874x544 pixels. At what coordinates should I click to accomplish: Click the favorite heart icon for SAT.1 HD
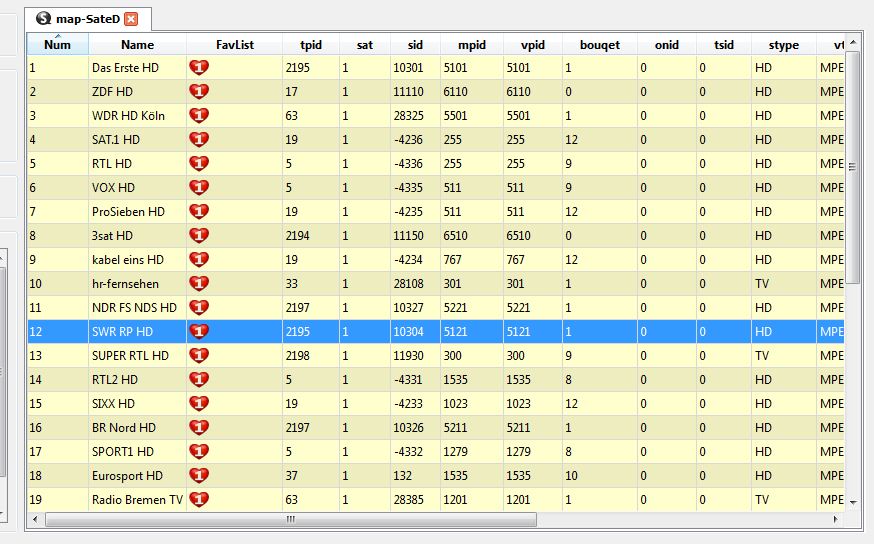(x=199, y=139)
